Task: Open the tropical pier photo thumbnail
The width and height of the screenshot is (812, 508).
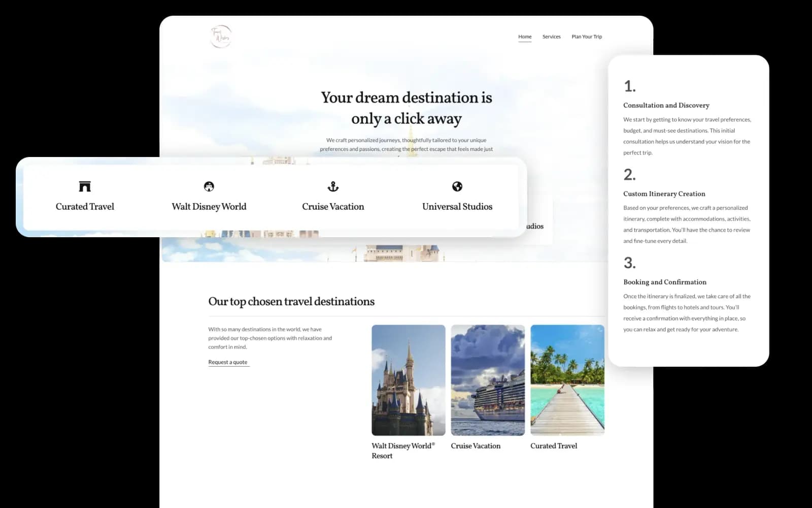Action: coord(567,380)
